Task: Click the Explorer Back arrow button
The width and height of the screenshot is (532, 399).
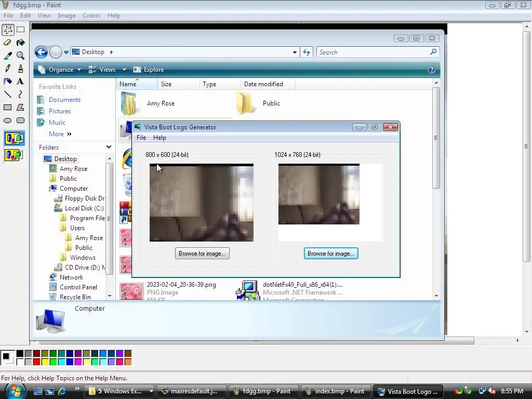Action: click(x=42, y=52)
